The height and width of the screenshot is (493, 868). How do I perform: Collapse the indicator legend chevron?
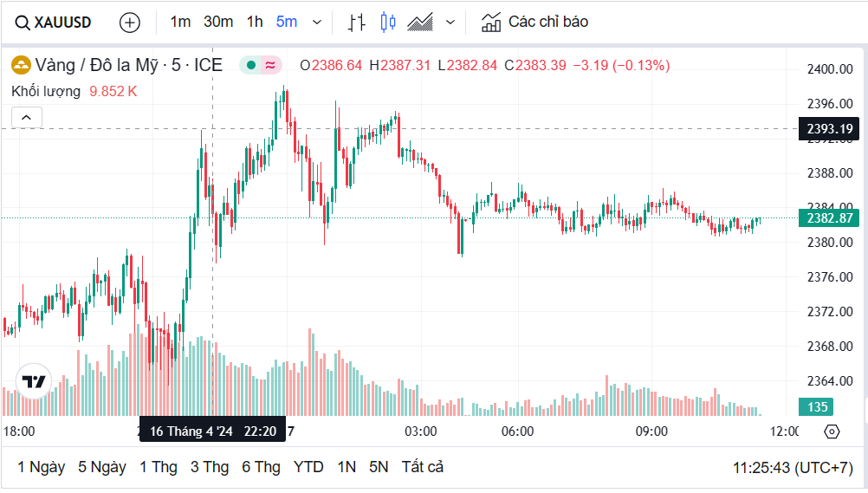(26, 118)
